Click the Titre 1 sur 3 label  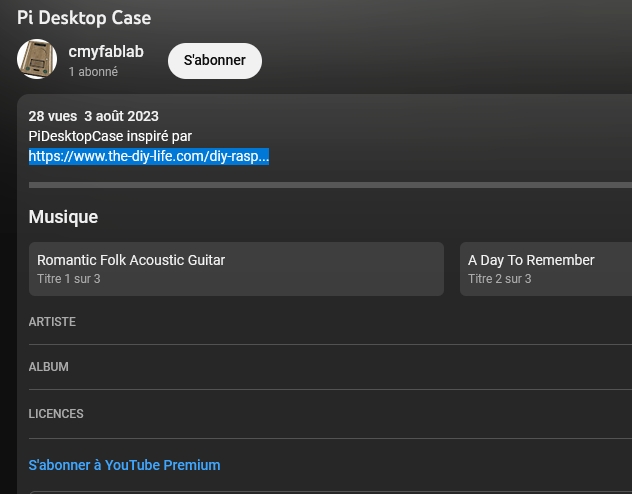click(x=69, y=279)
